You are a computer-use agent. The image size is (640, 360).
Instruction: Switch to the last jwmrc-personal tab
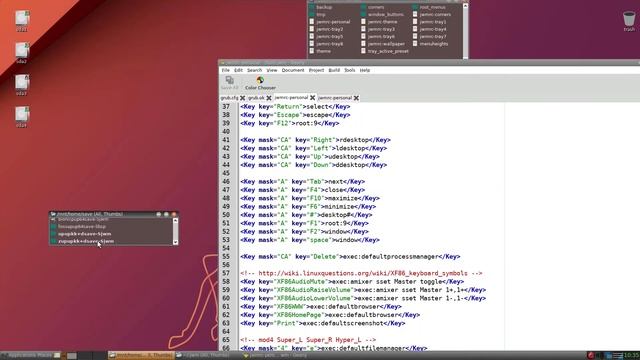tap(335, 98)
